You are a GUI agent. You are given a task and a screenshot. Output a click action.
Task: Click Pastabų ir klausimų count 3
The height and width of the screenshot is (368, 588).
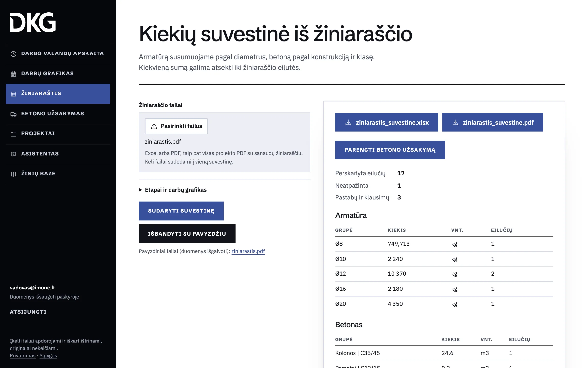[x=399, y=197]
